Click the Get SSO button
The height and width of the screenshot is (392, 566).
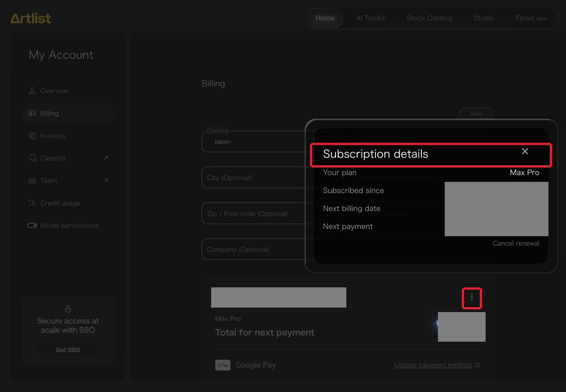tap(68, 350)
